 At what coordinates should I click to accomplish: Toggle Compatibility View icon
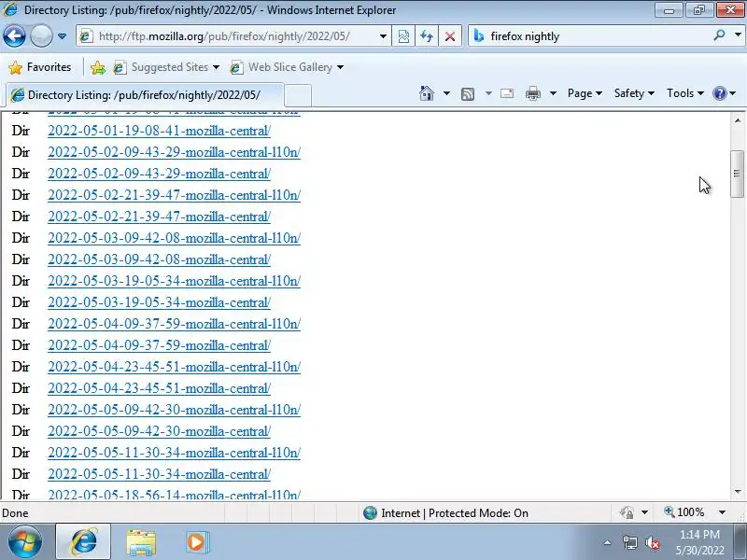tap(403, 36)
